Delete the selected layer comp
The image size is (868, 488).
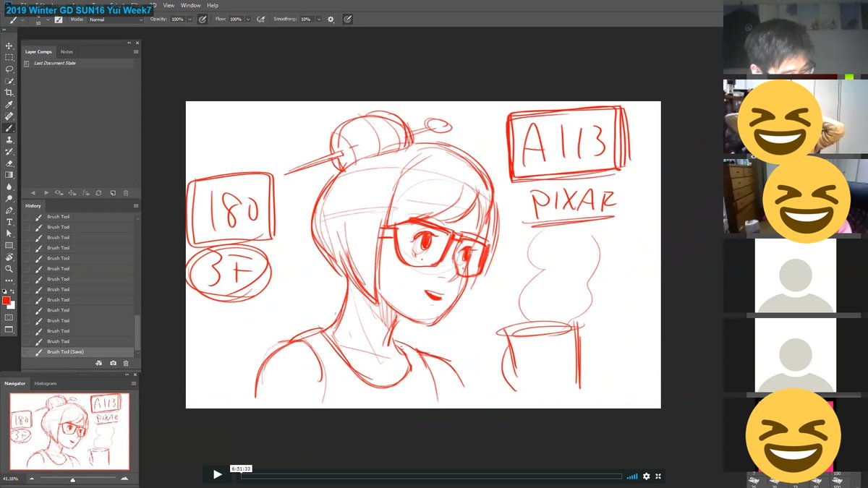point(126,193)
